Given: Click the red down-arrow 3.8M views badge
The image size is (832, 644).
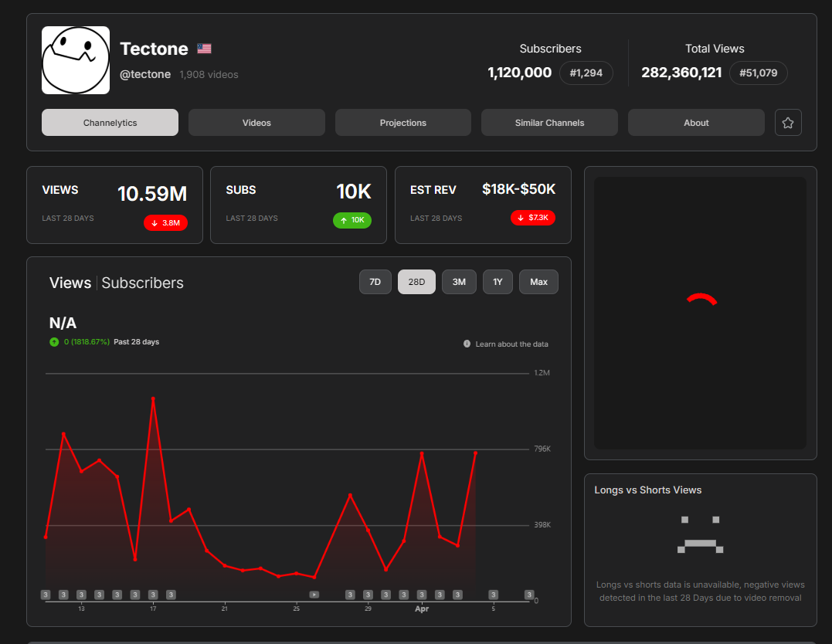Looking at the screenshot, I should (x=165, y=223).
